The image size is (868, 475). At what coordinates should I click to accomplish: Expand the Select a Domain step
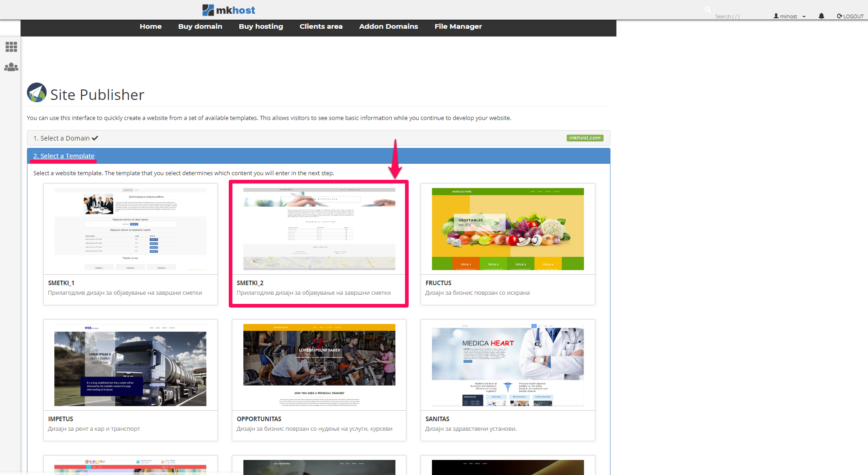click(65, 138)
